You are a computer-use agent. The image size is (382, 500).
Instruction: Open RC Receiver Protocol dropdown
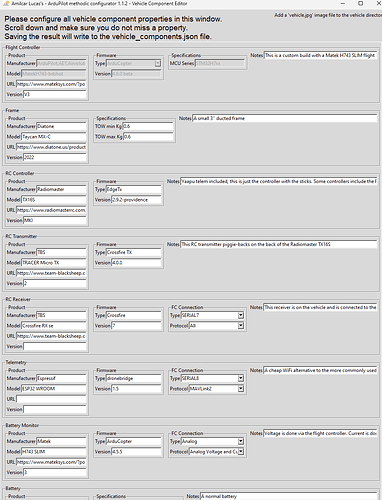pos(241,326)
